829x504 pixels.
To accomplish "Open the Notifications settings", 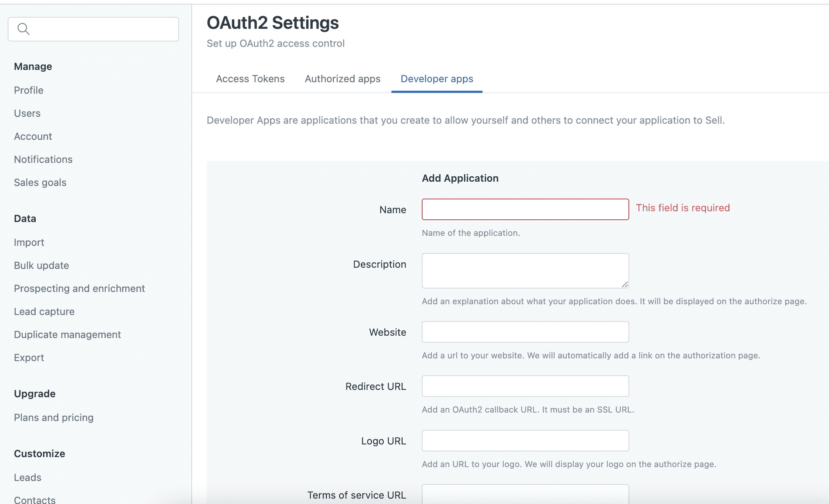I will [x=43, y=159].
